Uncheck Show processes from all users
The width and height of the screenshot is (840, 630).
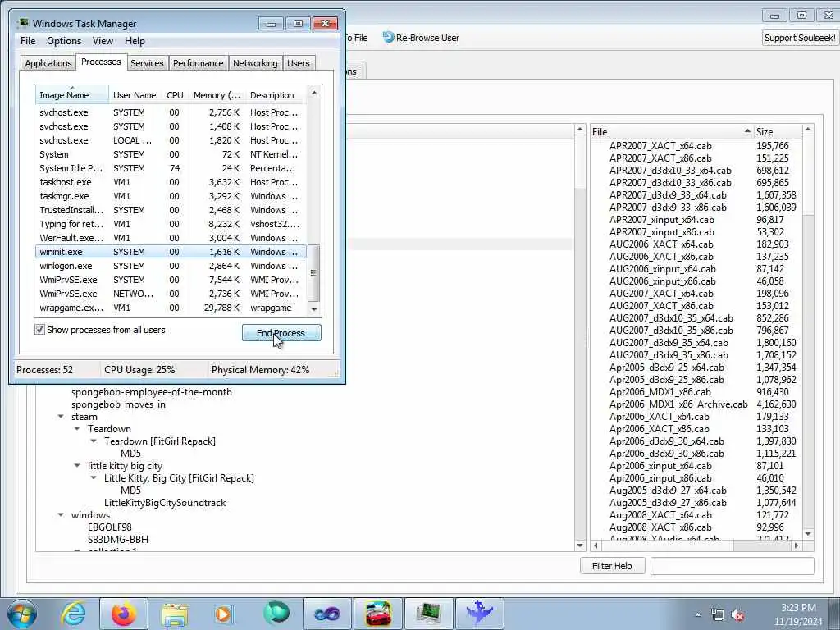coord(39,330)
